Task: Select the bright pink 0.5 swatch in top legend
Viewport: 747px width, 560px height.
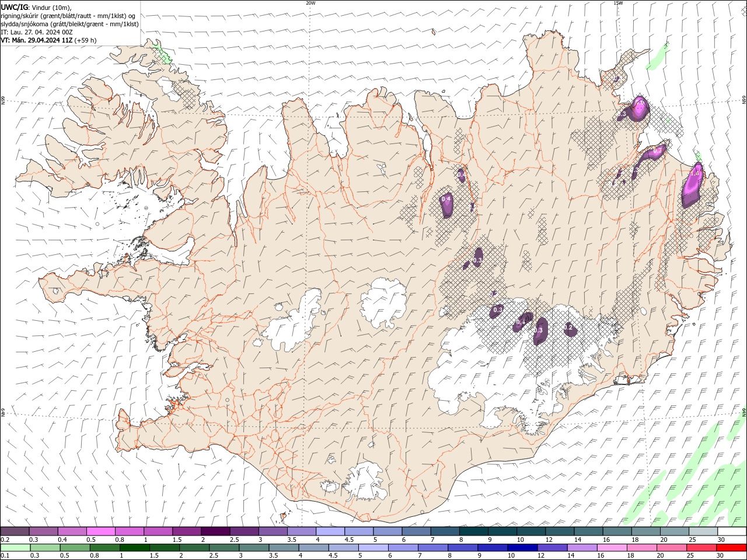Action: [x=100, y=531]
